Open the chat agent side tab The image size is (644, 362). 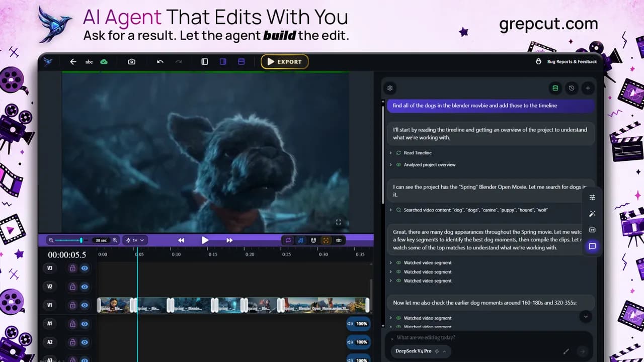[592, 246]
